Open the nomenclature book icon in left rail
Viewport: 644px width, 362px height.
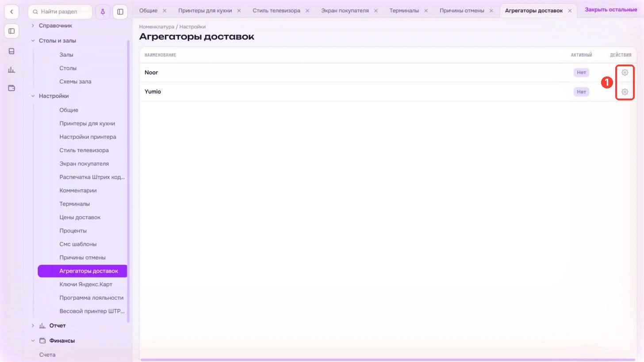pyautogui.click(x=11, y=51)
